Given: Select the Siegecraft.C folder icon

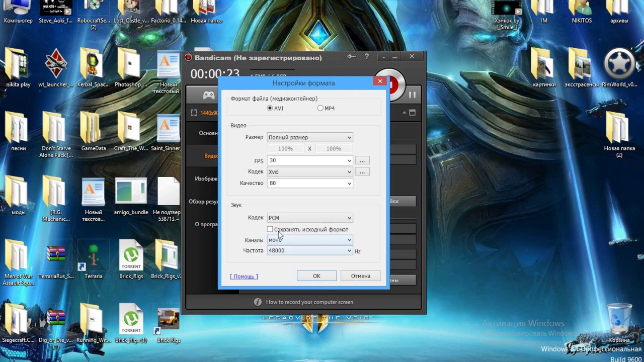Looking at the screenshot, I should tap(18, 324).
